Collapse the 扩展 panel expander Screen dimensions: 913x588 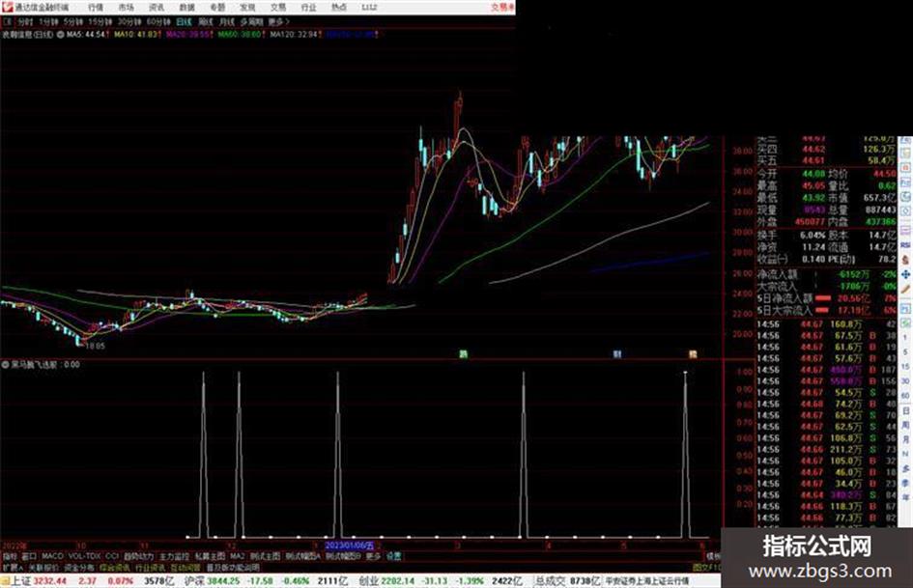pos(13,567)
